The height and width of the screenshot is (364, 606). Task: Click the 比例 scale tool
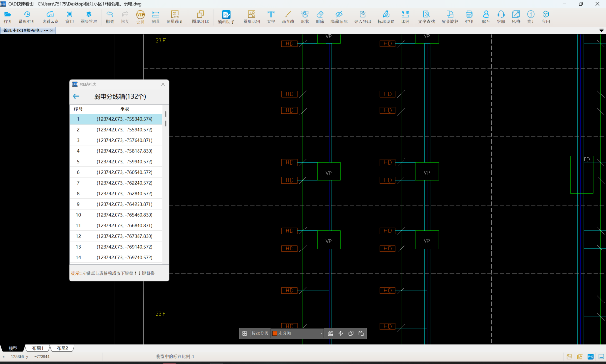coord(405,17)
